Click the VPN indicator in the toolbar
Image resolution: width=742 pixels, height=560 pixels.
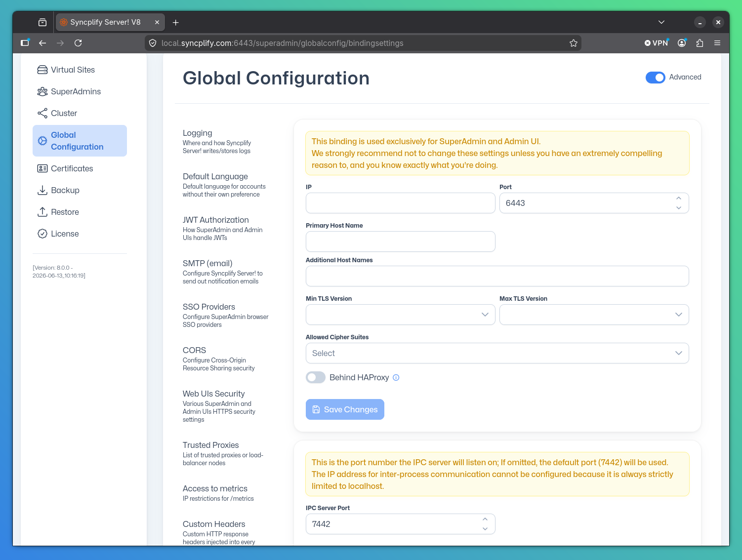[656, 43]
